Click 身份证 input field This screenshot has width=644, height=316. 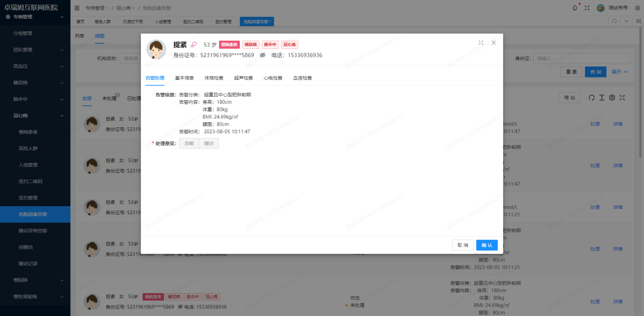[582, 59]
